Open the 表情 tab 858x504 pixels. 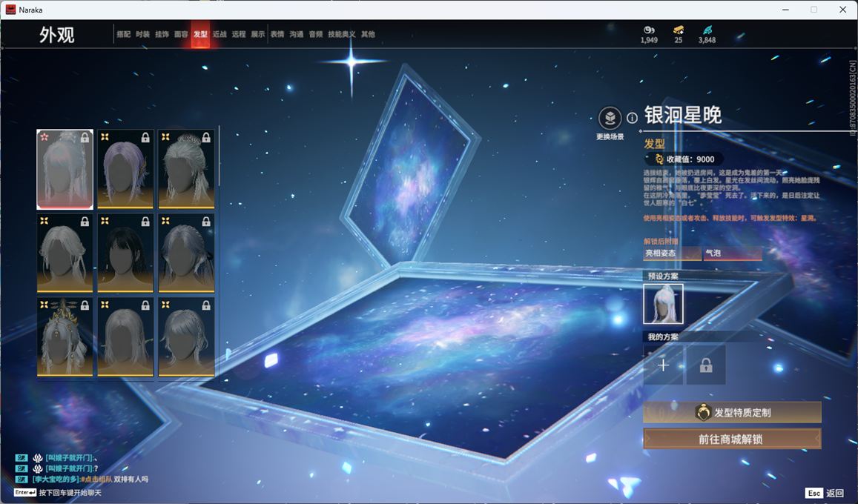[x=277, y=34]
